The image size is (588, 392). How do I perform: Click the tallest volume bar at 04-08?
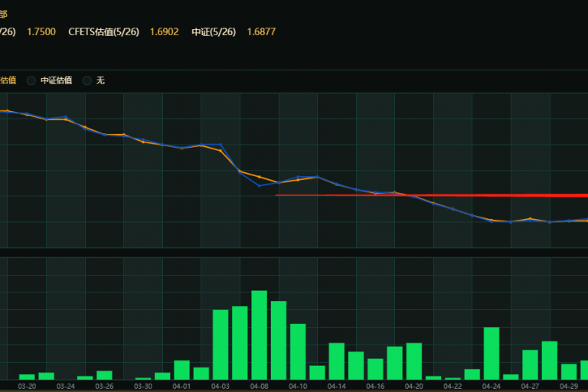tap(259, 335)
